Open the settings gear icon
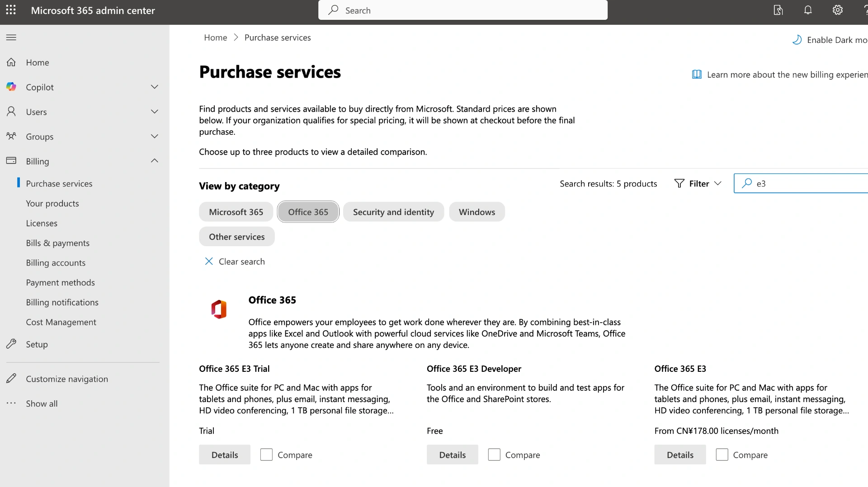The height and width of the screenshot is (487, 868). pyautogui.click(x=837, y=10)
